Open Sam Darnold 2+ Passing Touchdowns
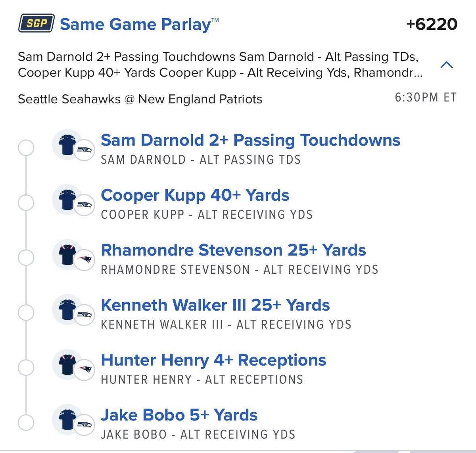The height and width of the screenshot is (453, 476). [250, 140]
